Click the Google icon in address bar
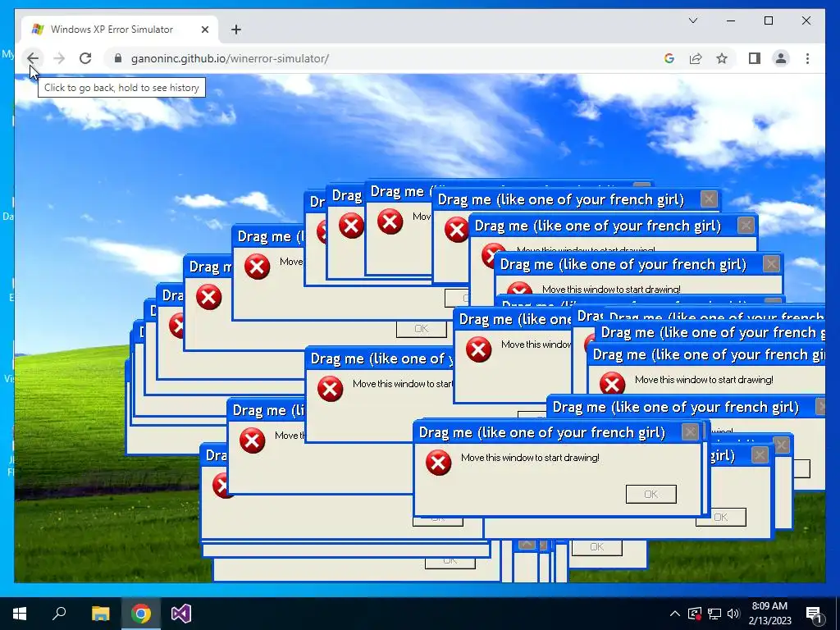This screenshot has height=630, width=840. (669, 58)
